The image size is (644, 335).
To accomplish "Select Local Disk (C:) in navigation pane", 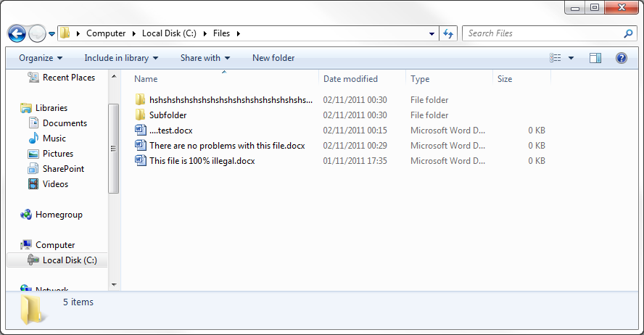I will (70, 260).
